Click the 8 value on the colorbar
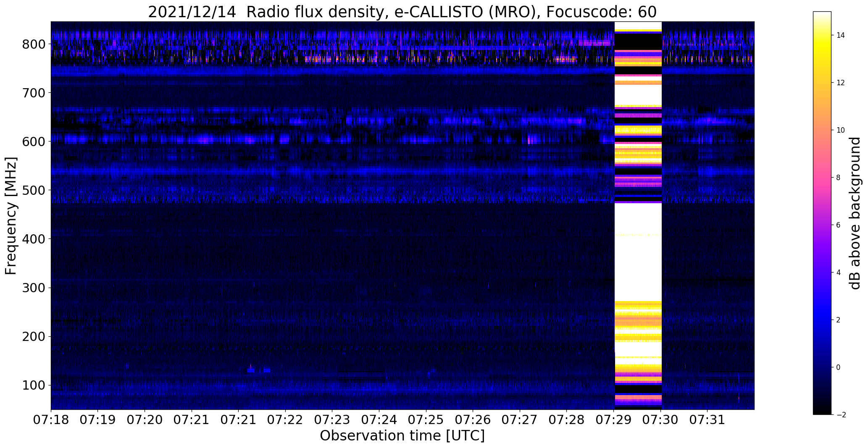868x448 pixels. click(x=839, y=178)
